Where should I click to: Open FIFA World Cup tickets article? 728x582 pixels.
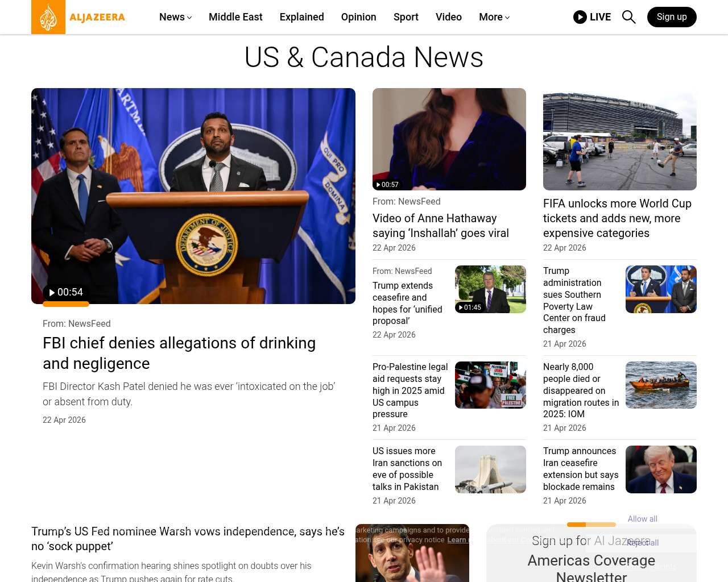coord(617,218)
